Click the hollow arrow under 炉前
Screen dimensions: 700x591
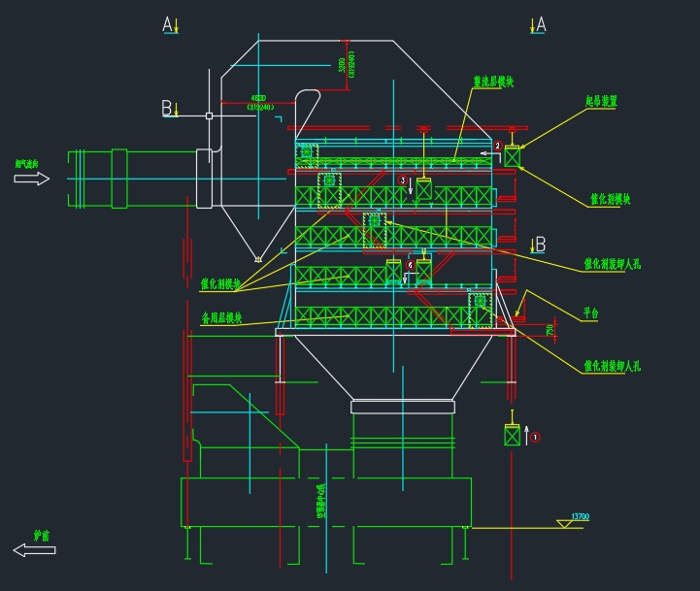[x=34, y=550]
